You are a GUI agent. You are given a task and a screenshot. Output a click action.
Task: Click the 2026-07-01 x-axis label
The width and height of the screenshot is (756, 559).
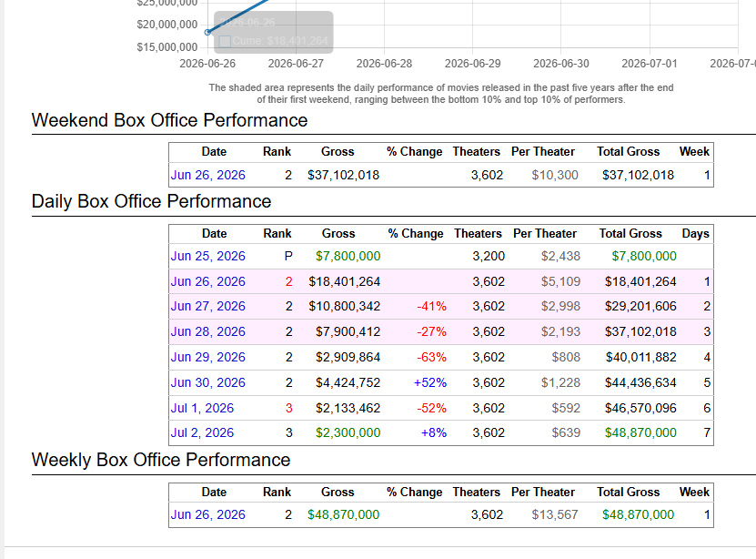coord(650,64)
